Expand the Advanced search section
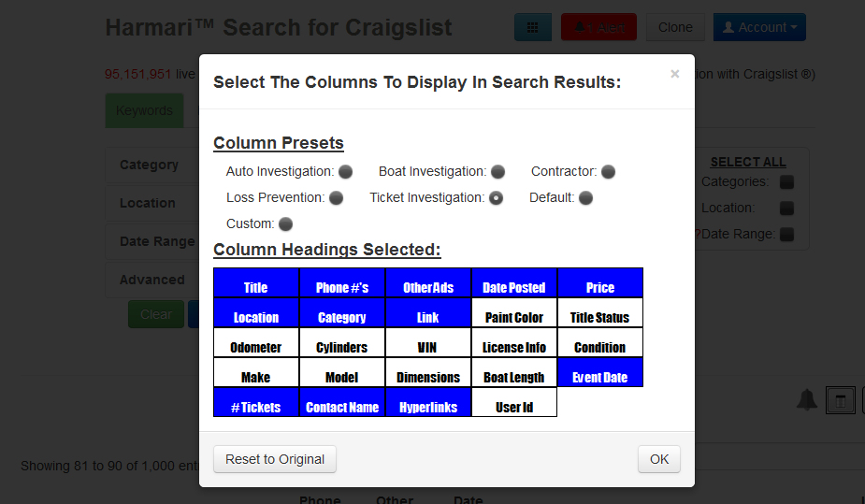The width and height of the screenshot is (865, 504). click(152, 280)
